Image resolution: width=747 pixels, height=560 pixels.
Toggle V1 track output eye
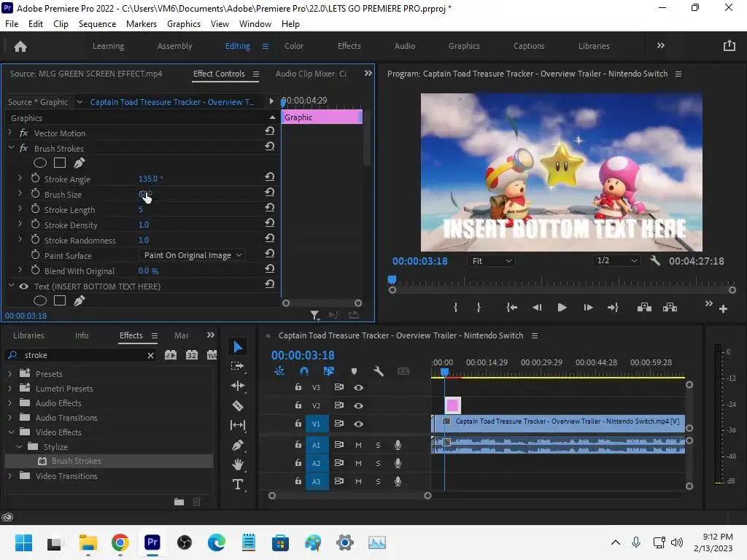[x=358, y=424]
